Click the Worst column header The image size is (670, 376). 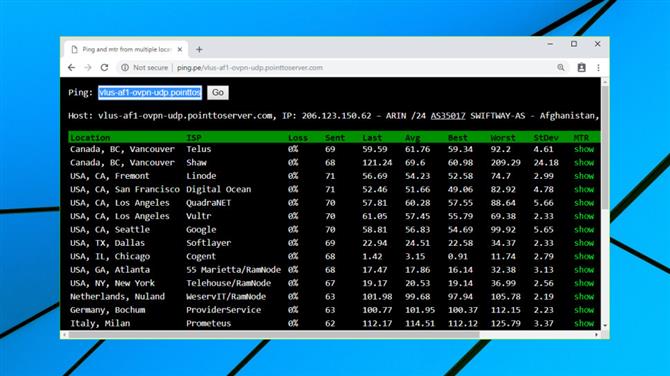pos(503,138)
